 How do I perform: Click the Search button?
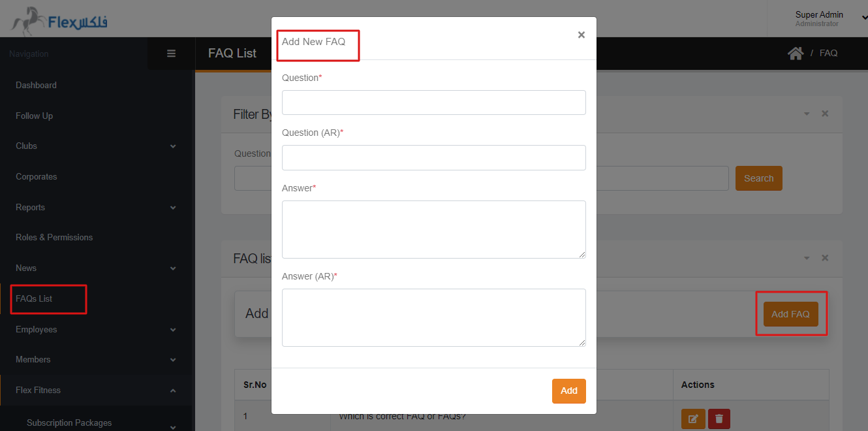coord(758,178)
